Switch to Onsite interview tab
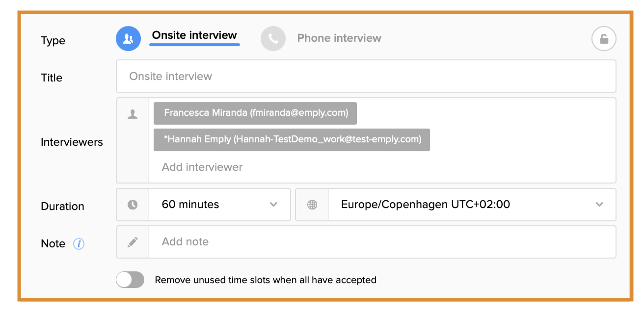Screen dimensions: 644x313 point(194,36)
